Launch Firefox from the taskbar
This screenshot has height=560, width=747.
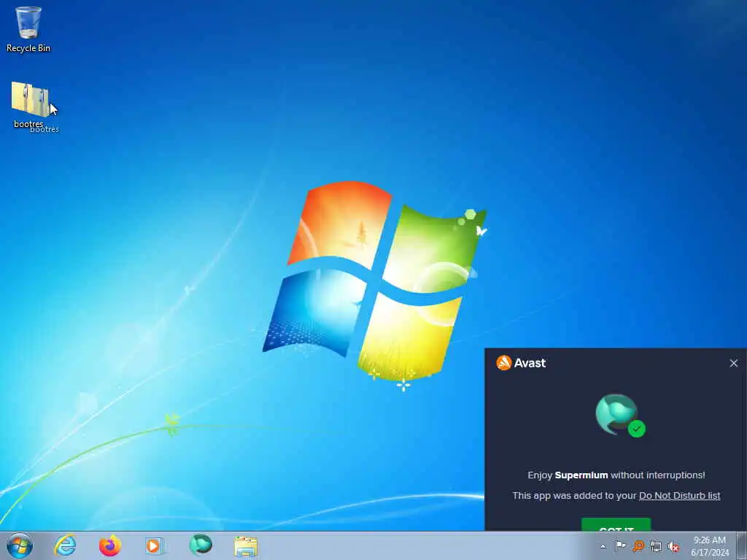coord(109,545)
